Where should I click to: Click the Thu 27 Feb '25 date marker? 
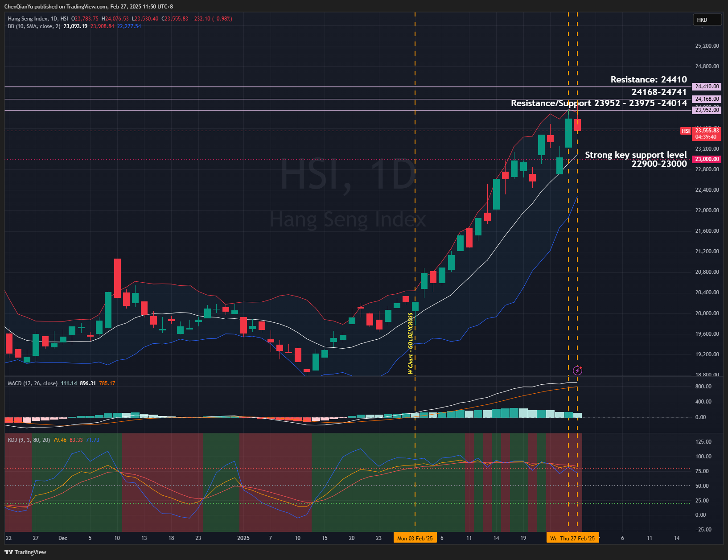[577, 538]
